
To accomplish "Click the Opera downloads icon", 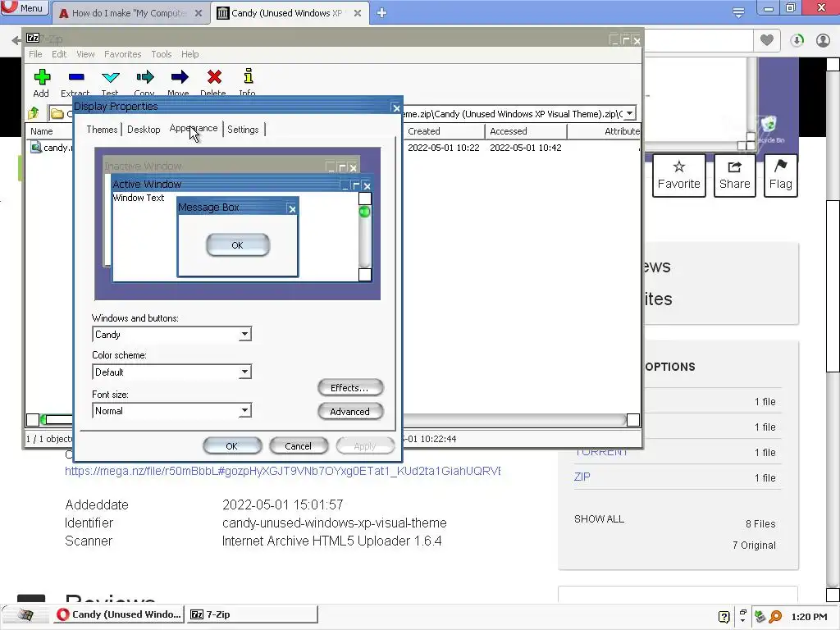I will (x=797, y=40).
